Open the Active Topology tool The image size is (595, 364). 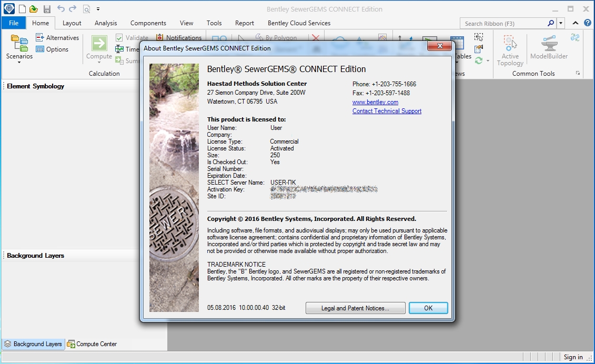coord(510,50)
